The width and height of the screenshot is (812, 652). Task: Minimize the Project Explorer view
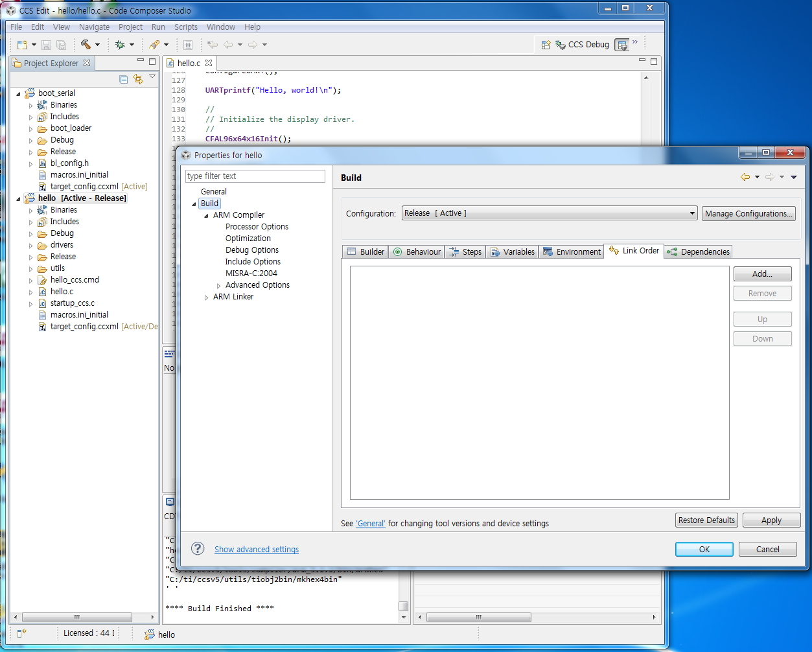(141, 62)
